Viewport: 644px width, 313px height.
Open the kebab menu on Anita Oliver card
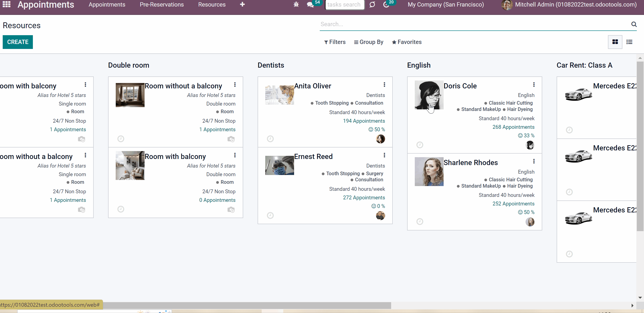pos(384,85)
